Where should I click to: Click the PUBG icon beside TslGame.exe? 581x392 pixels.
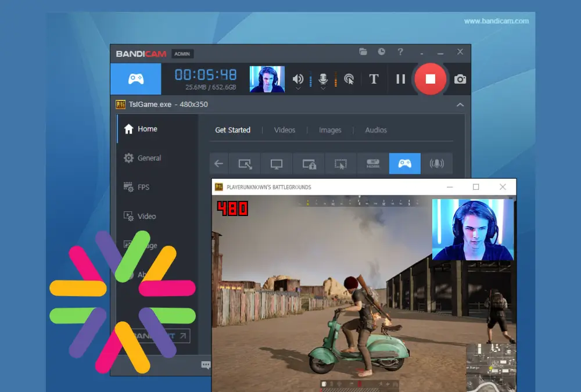point(120,105)
